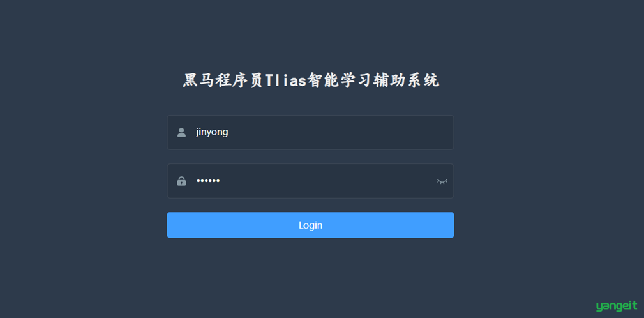Focus the masked password input field
644x318 pixels.
(x=310, y=181)
